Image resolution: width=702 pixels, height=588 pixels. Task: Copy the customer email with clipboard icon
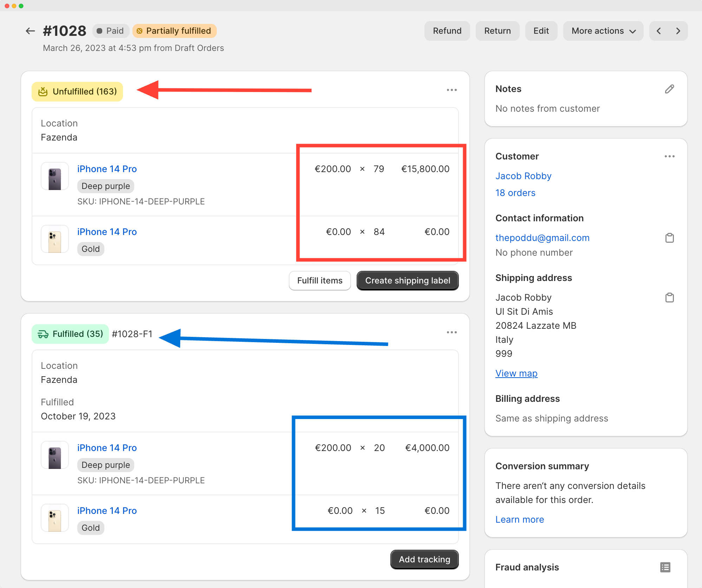[670, 238]
